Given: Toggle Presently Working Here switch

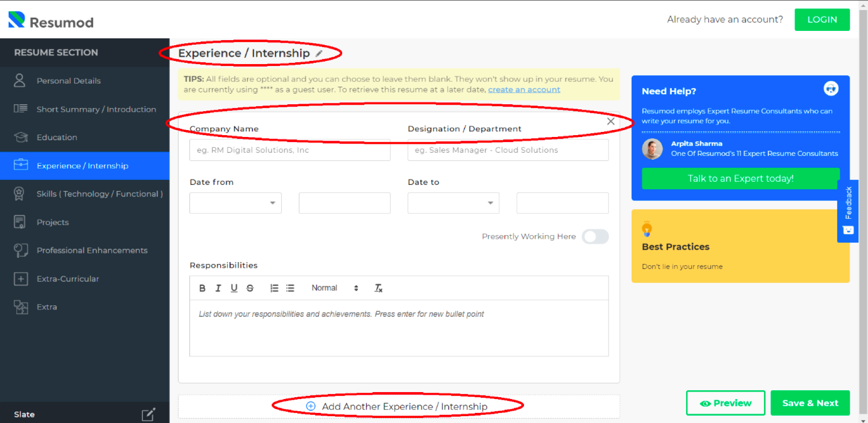Looking at the screenshot, I should (x=595, y=236).
